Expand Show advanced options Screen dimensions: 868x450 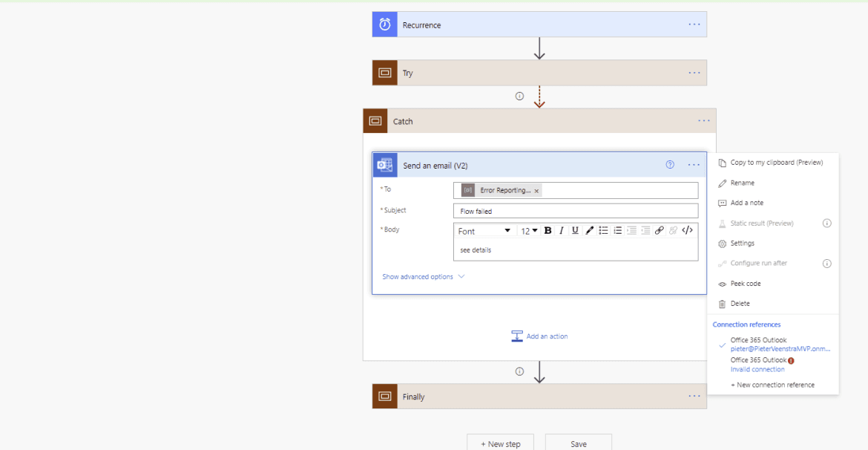pos(424,276)
